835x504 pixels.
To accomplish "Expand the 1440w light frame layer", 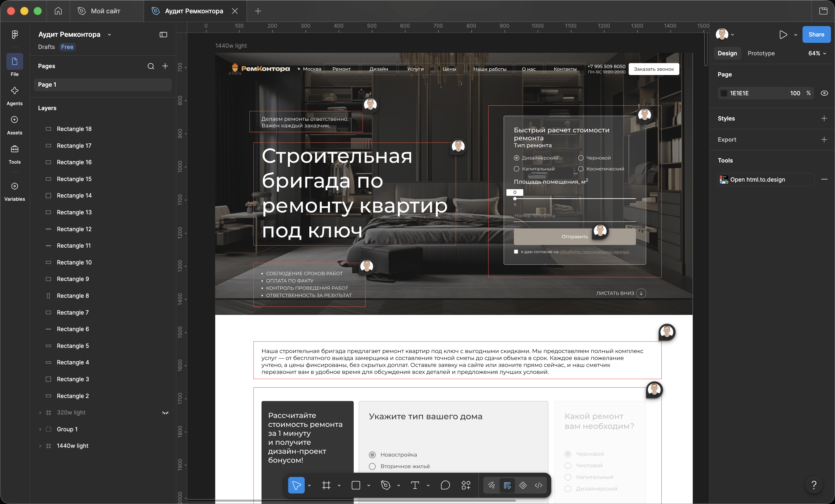I will click(x=40, y=446).
